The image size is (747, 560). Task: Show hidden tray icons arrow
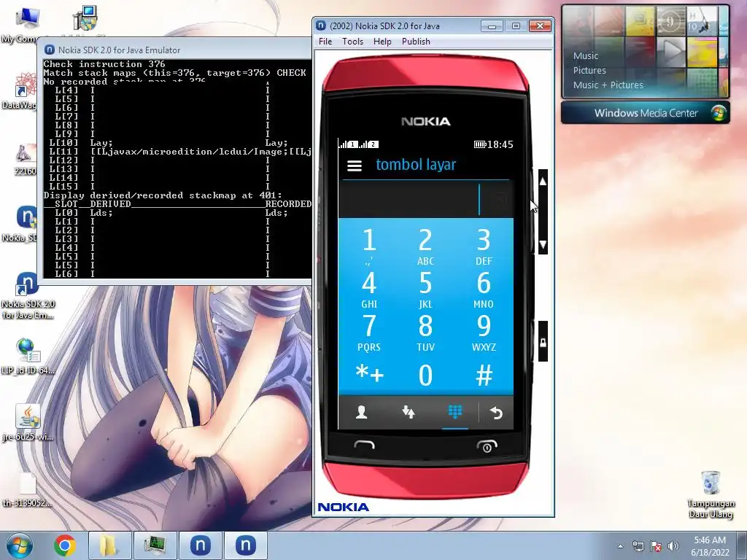click(620, 546)
